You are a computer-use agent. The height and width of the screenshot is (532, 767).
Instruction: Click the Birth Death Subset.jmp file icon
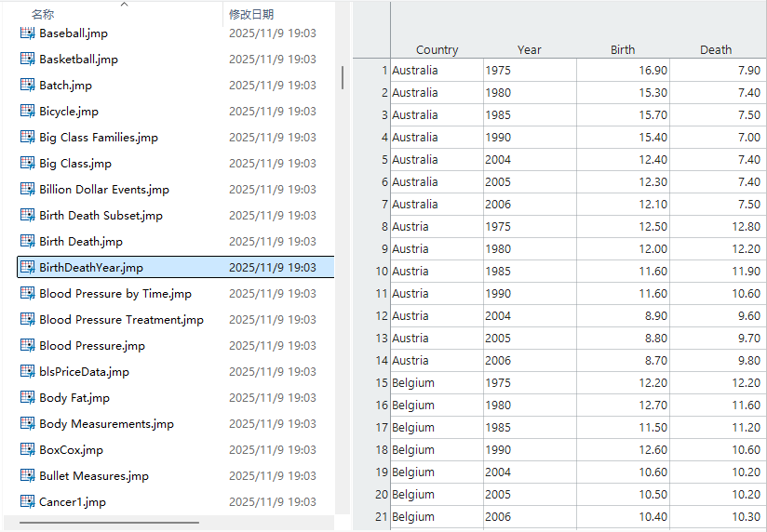27,215
